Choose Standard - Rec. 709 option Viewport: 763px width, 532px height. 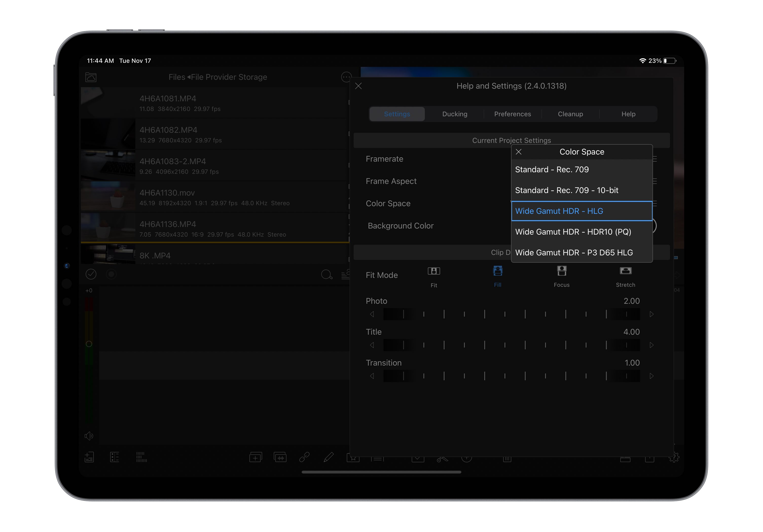pyautogui.click(x=582, y=170)
